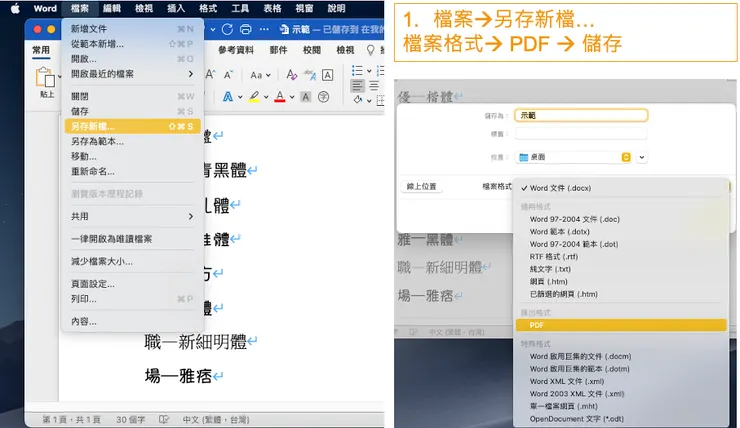Click the Redo circular arrow icon
This screenshot has width=740, height=428.
[227, 29]
